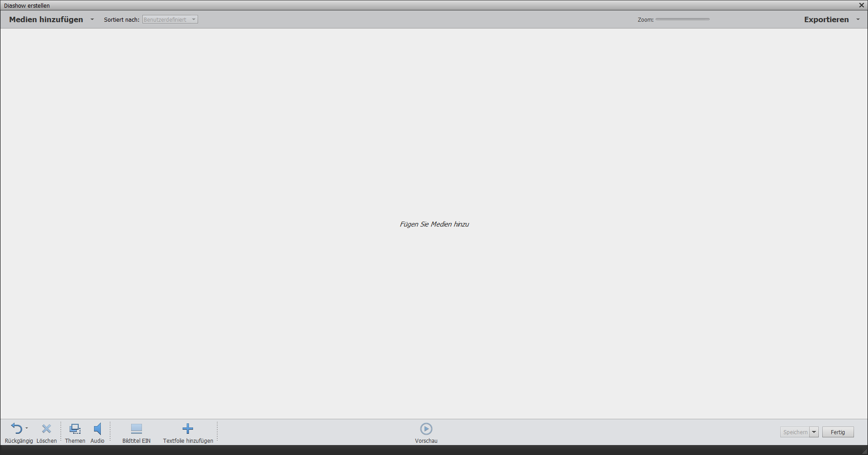Click the window resize grip in corner

click(864, 451)
